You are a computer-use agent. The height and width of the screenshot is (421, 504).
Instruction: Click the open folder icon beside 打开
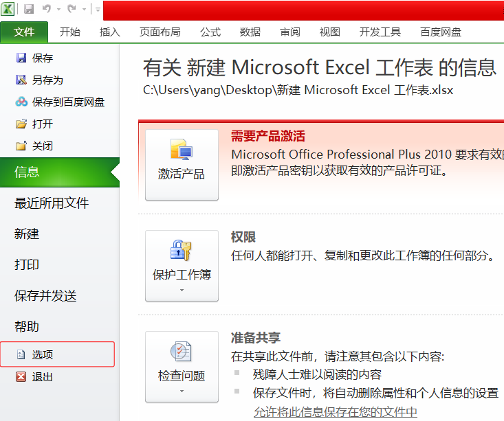click(x=21, y=124)
